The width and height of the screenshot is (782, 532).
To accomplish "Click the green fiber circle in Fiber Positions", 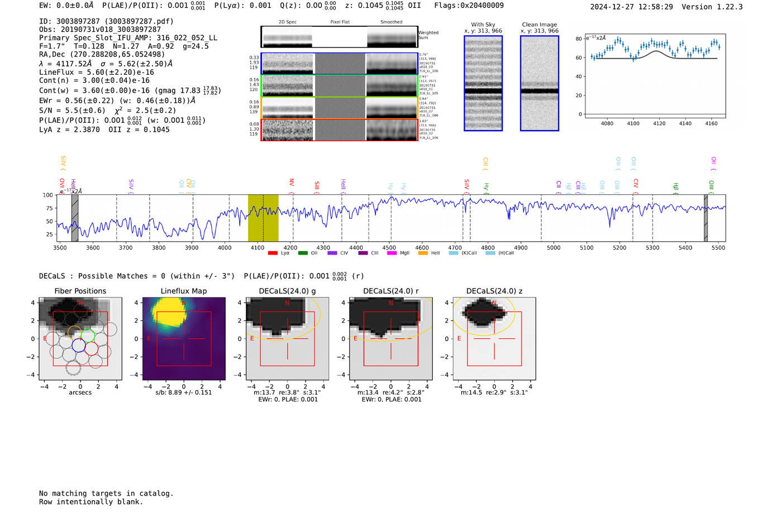I will (88, 336).
